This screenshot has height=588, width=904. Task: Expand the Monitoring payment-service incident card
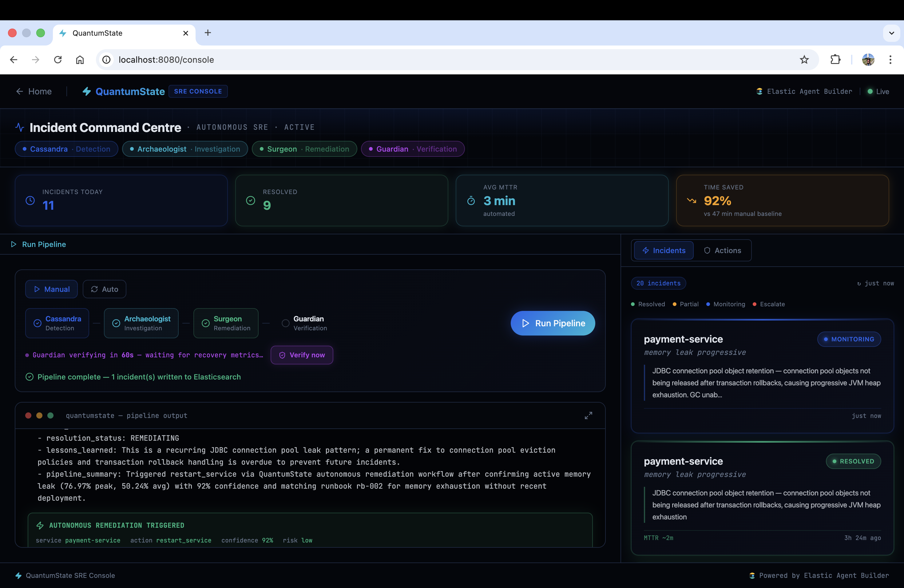pos(762,376)
